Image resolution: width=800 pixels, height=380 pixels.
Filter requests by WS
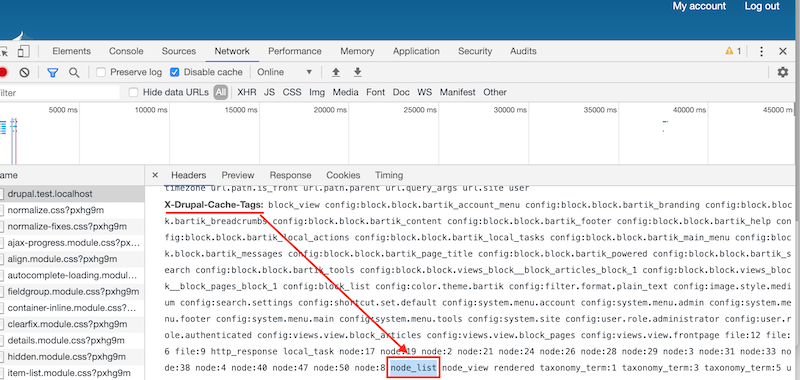point(424,92)
